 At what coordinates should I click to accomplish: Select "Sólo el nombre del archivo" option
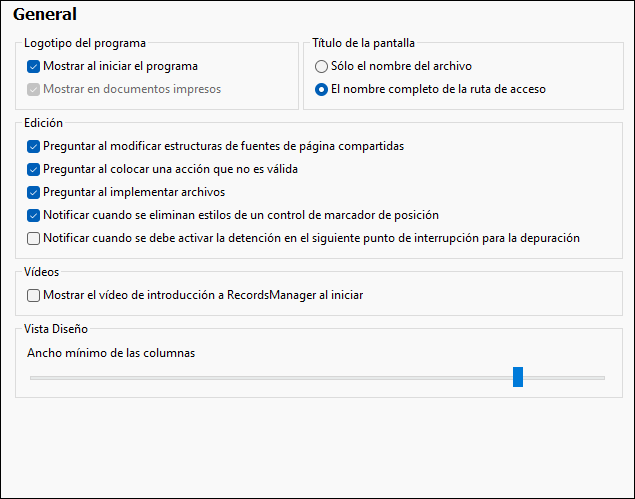tap(321, 67)
